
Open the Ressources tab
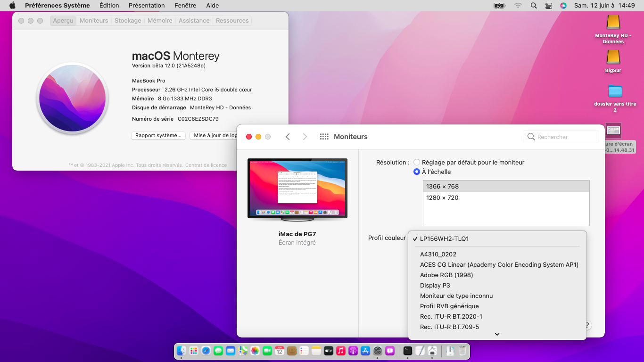tap(232, 21)
